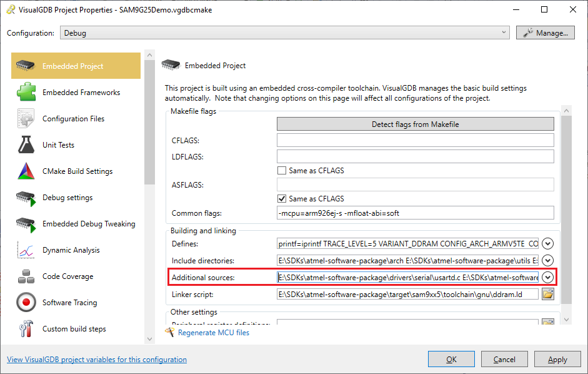This screenshot has width=588, height=374.
Task: Click the wrench icon beside Regenerate MCU files
Action: 169,332
